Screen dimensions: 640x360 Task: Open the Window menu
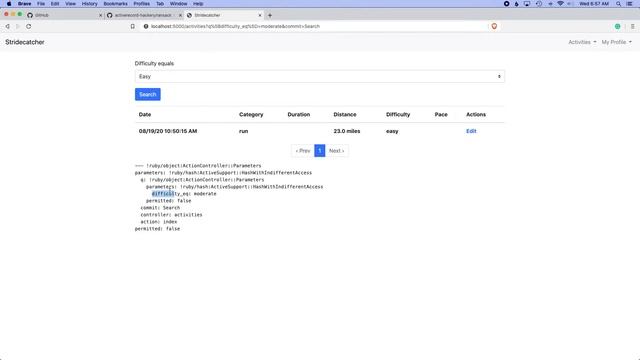click(x=178, y=4)
